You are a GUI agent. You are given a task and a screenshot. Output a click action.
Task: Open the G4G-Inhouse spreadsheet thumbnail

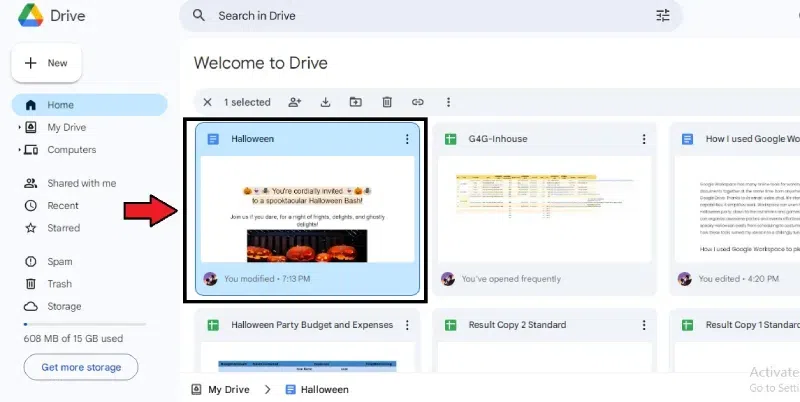coord(544,209)
